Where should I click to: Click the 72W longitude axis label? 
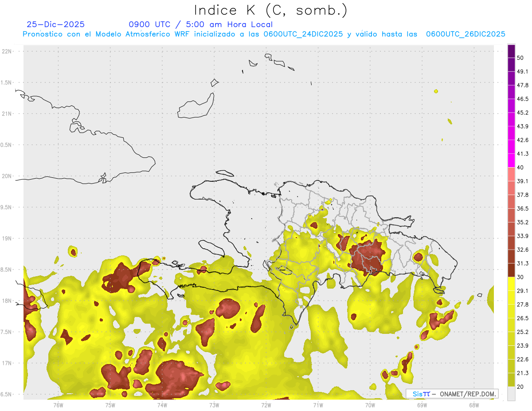point(266,405)
